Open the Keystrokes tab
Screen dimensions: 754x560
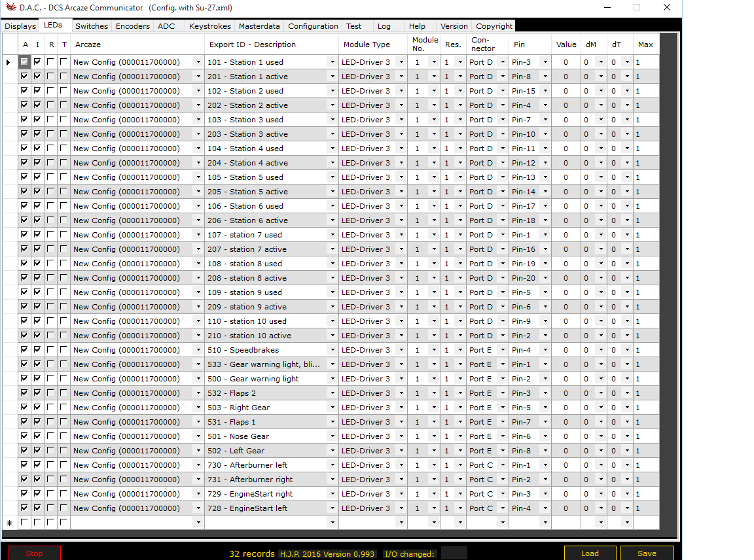pos(209,26)
